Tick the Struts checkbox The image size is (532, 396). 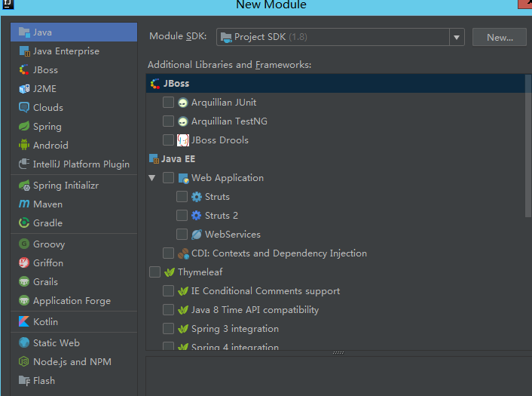click(x=182, y=196)
